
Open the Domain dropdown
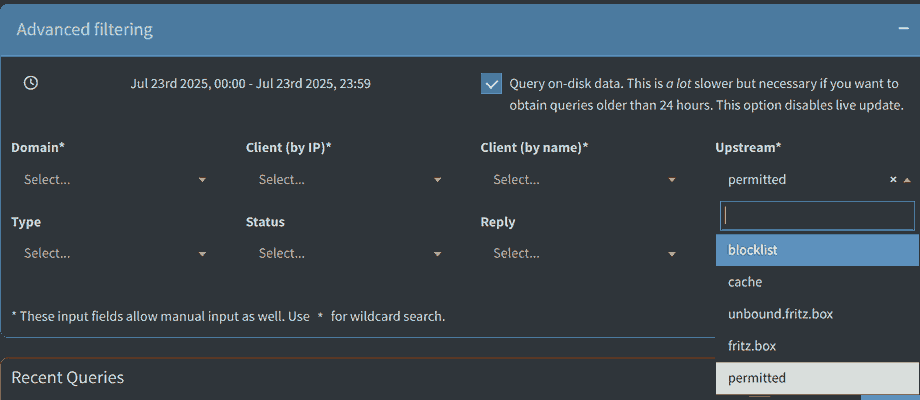click(x=109, y=180)
